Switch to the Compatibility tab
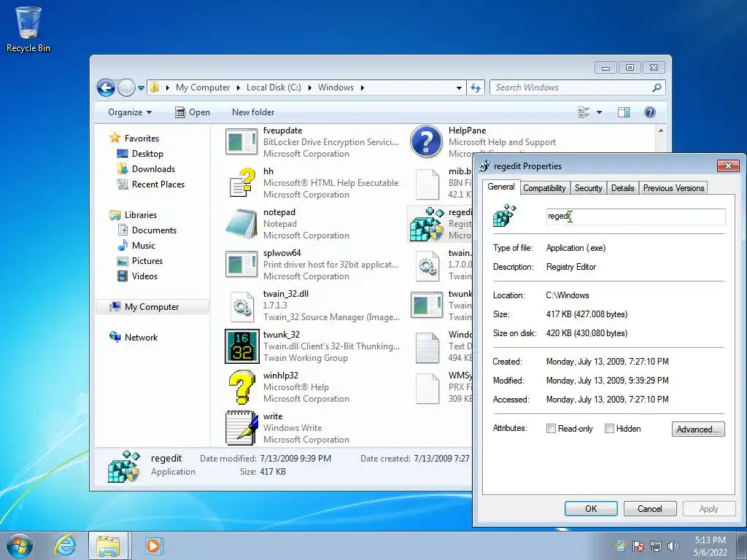 [544, 188]
